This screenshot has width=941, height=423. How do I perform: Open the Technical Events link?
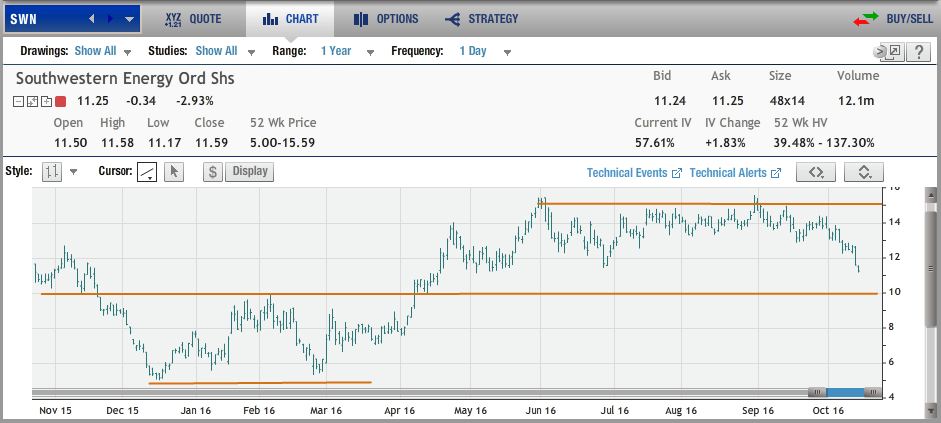(633, 173)
